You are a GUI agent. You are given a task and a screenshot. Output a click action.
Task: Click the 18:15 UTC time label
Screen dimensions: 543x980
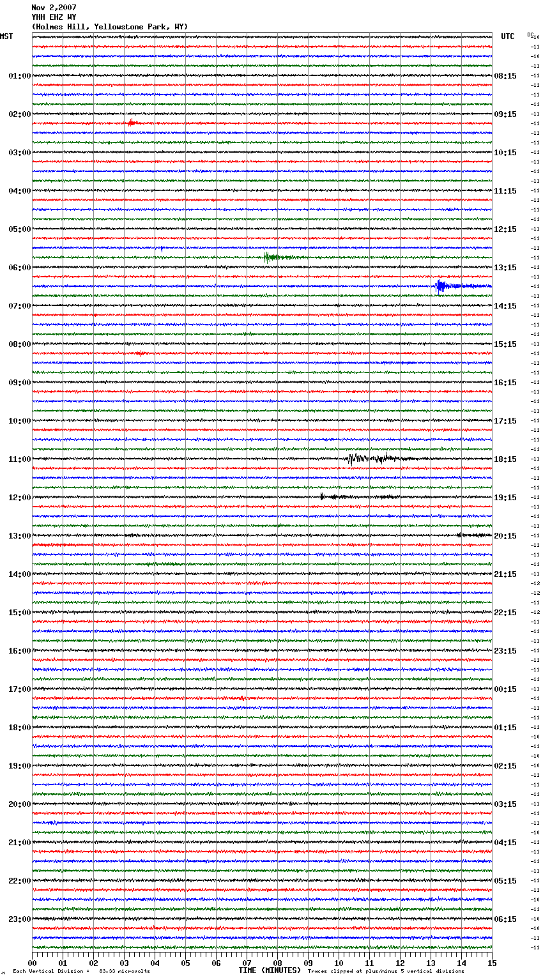(x=505, y=459)
